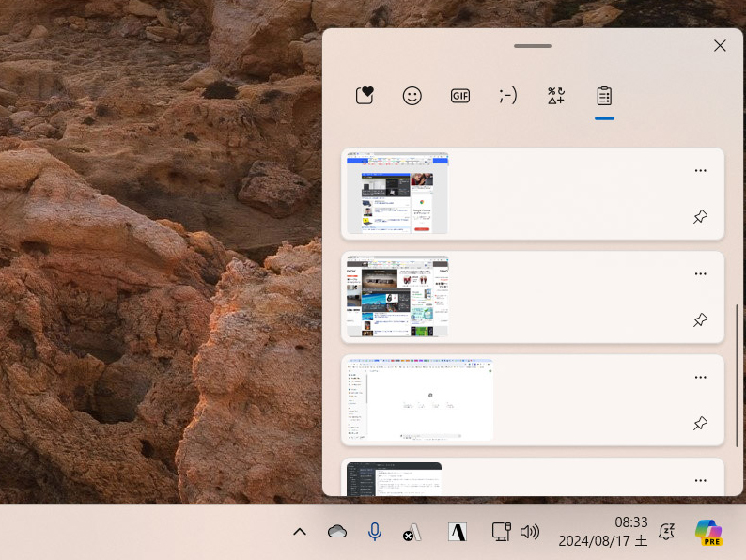746x560 pixels.
Task: Open the clock showing 08:33 2024/08/17
Action: 603,532
